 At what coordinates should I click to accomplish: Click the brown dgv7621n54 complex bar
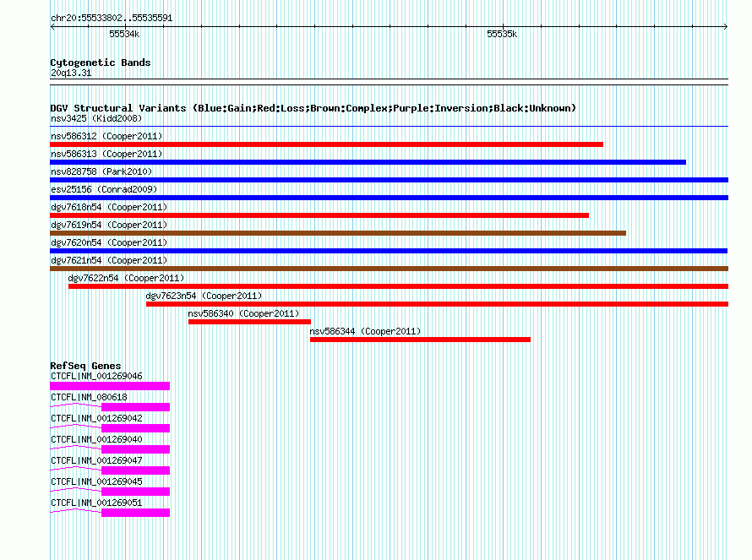click(x=389, y=269)
